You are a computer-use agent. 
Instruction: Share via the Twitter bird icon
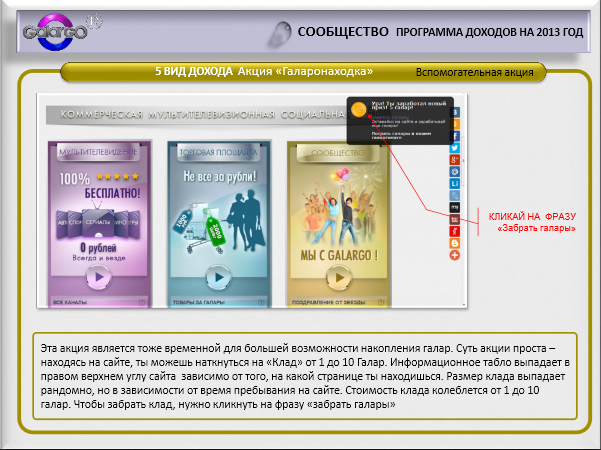tap(455, 148)
